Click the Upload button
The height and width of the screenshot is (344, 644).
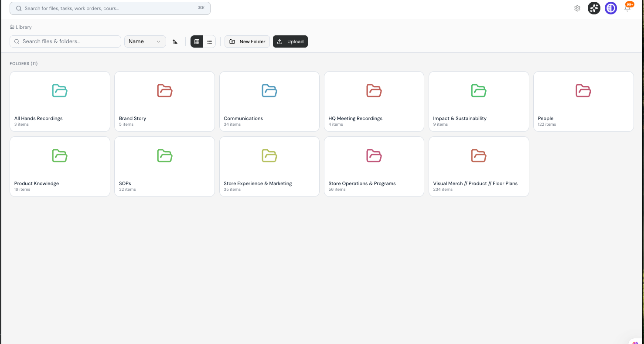coord(290,41)
